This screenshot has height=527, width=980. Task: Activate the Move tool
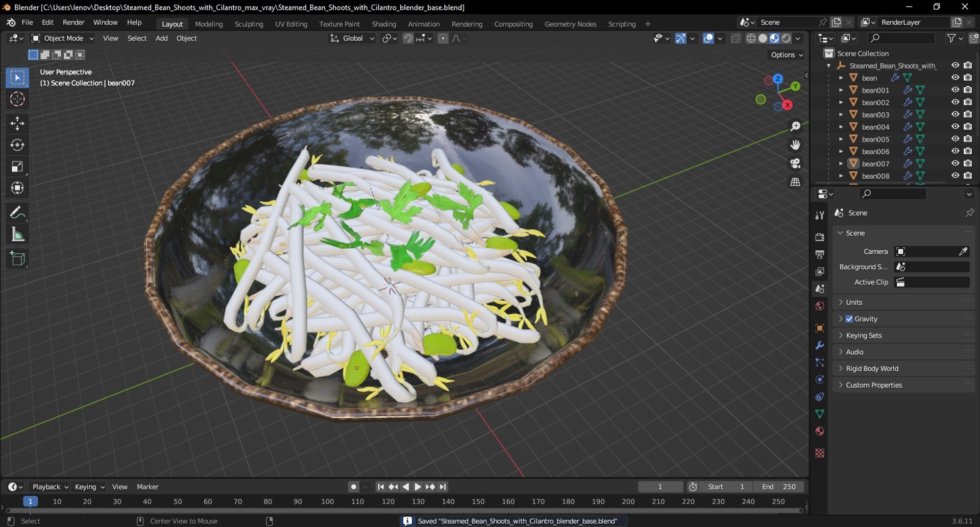pos(17,123)
